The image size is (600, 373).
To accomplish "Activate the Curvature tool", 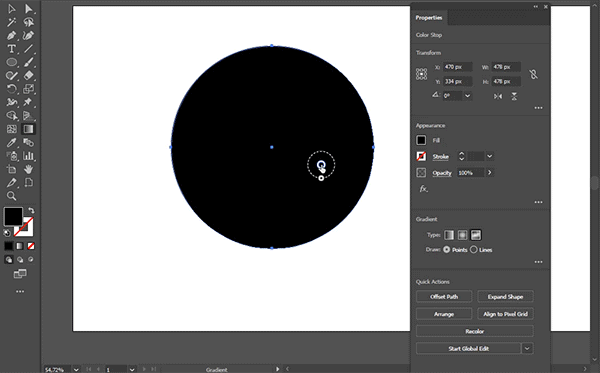I will pyautogui.click(x=28, y=36).
